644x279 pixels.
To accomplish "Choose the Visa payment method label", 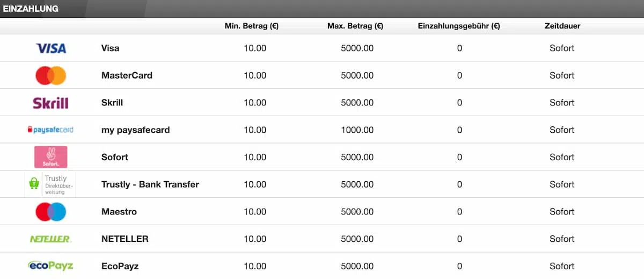I will click(x=111, y=48).
